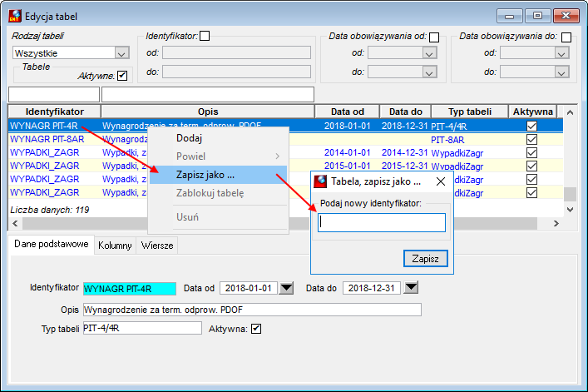Switch to the Kolumny tab
588x392 pixels.
point(115,246)
